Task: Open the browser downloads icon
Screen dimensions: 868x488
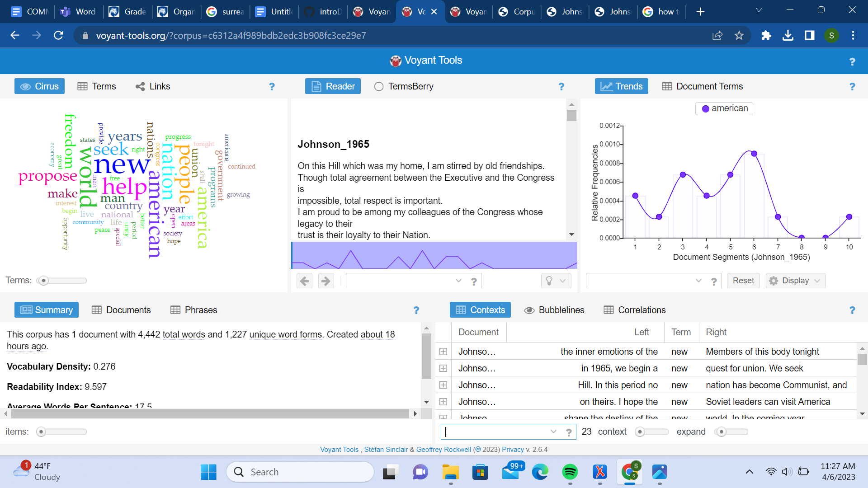Action: pyautogui.click(x=788, y=35)
